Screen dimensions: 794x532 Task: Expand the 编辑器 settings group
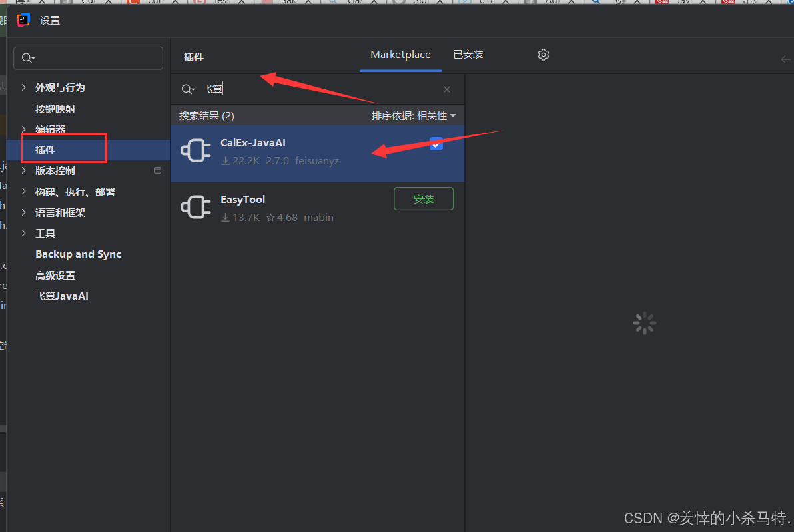24,129
